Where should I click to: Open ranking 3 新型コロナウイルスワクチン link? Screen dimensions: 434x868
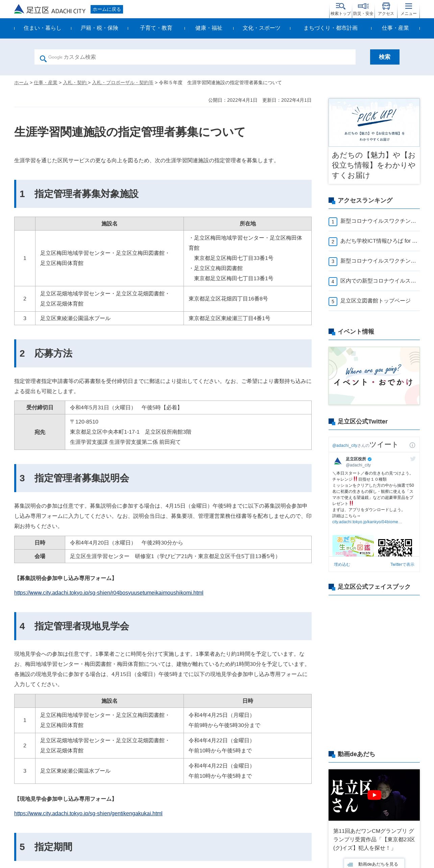(x=378, y=261)
